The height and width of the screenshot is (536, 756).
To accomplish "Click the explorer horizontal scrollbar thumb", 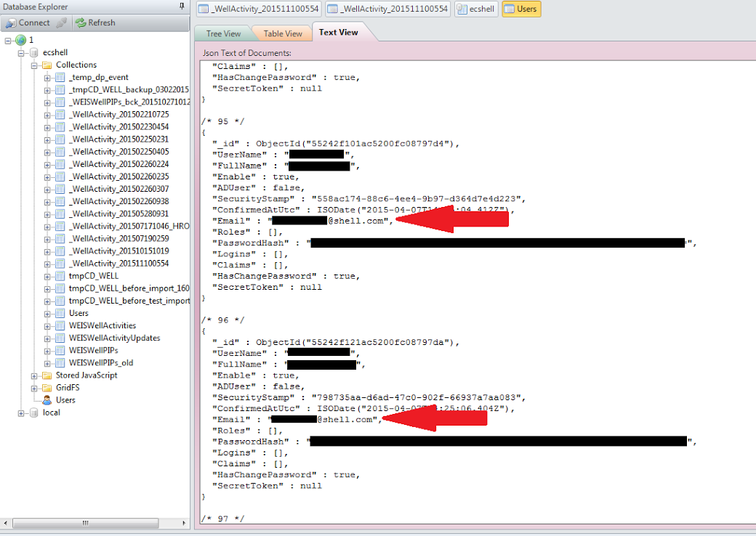I will click(85, 523).
